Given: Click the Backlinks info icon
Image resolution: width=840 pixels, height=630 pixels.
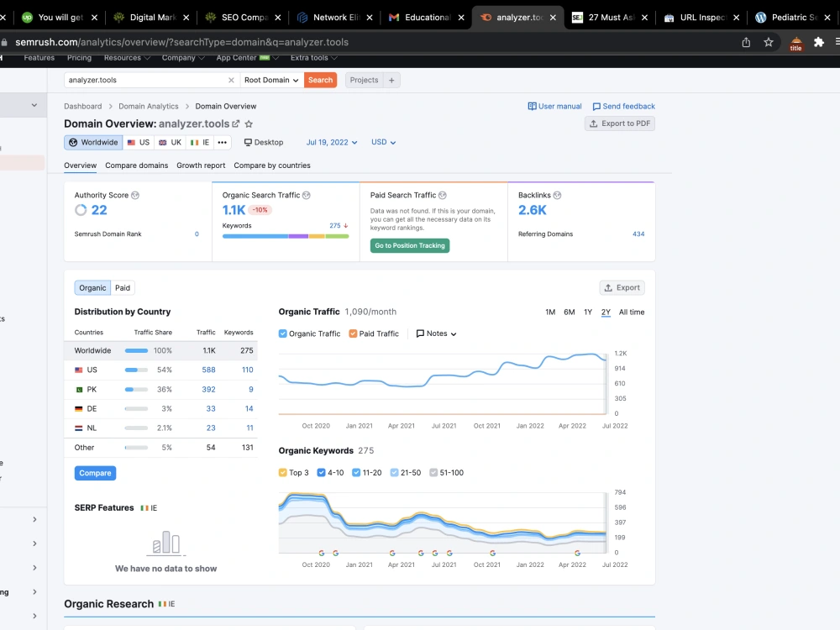Looking at the screenshot, I should pyautogui.click(x=557, y=196).
